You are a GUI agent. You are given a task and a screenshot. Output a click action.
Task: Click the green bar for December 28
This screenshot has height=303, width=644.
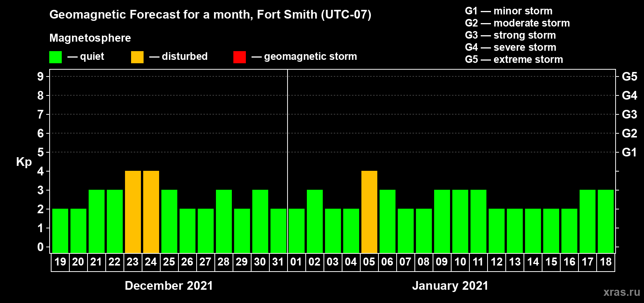click(x=224, y=222)
